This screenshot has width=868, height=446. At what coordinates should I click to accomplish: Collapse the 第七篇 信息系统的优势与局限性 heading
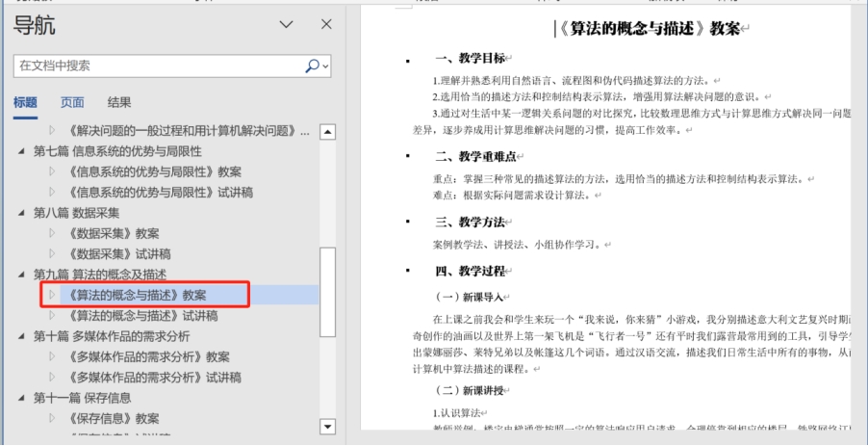[x=22, y=151]
